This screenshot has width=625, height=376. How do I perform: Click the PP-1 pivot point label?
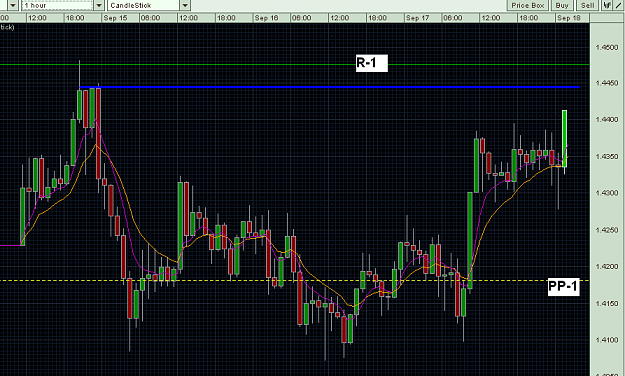(x=563, y=286)
